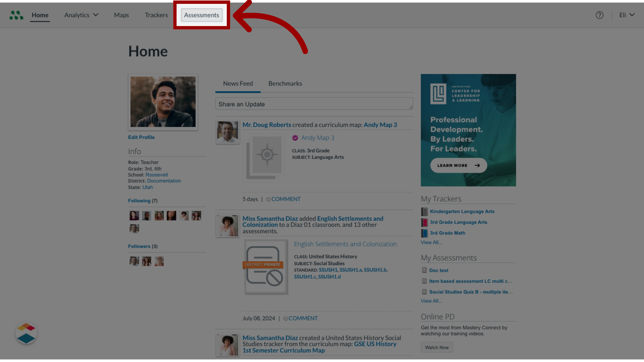Viewport: 644px width, 362px height.
Task: Click the Help icon button
Action: (600, 15)
